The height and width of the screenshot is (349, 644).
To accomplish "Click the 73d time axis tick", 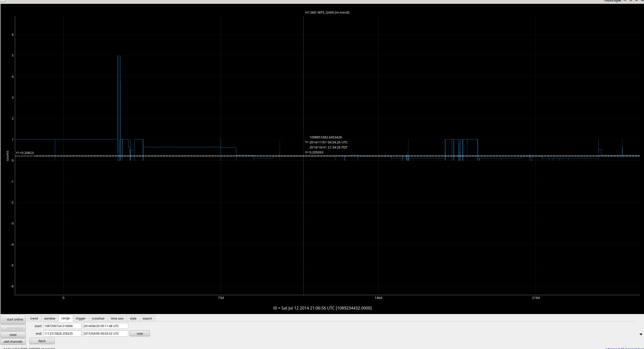I will [221, 298].
